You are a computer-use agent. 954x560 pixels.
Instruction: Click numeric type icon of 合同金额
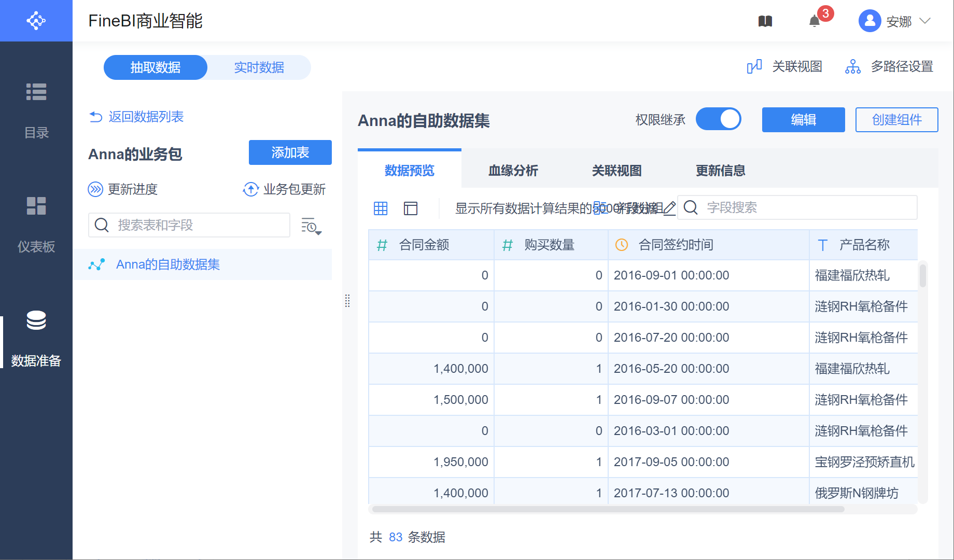(382, 245)
